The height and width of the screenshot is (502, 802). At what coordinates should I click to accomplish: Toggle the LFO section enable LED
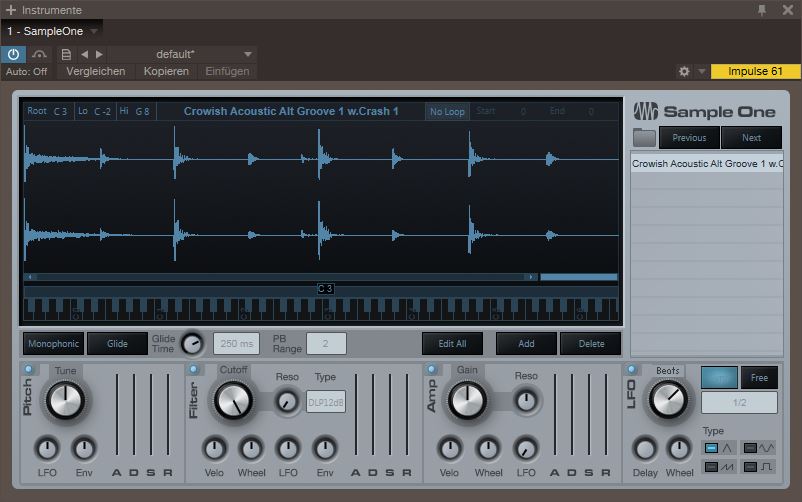[631, 369]
